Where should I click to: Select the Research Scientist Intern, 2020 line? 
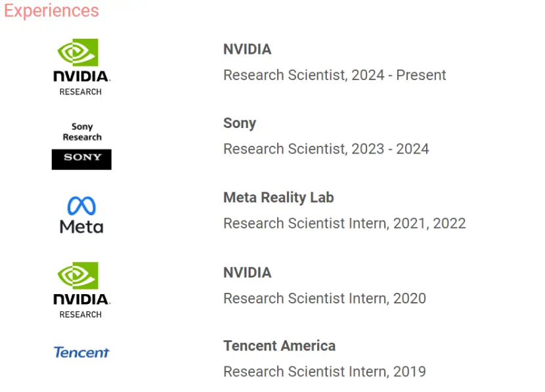324,298
